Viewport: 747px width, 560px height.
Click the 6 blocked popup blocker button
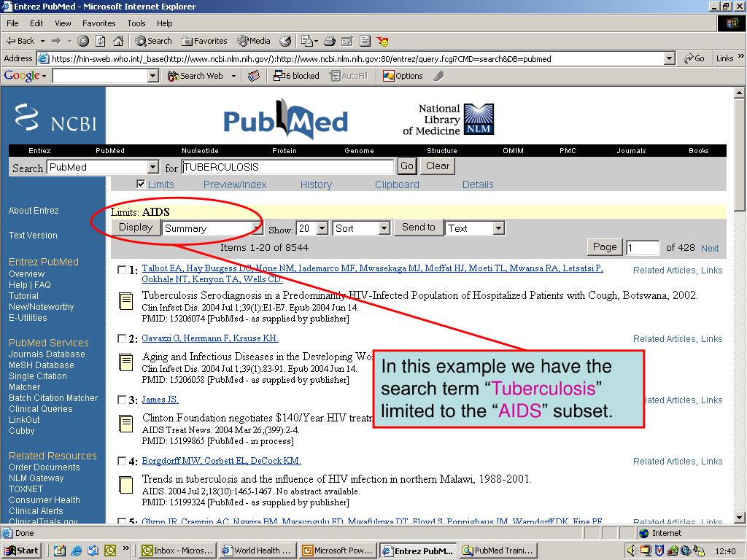pyautogui.click(x=296, y=76)
